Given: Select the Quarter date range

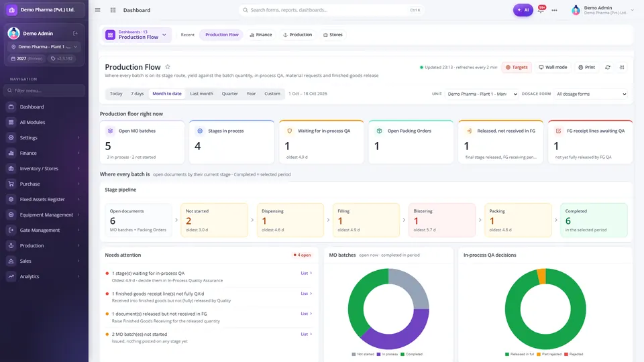Looking at the screenshot, I should pyautogui.click(x=229, y=94).
